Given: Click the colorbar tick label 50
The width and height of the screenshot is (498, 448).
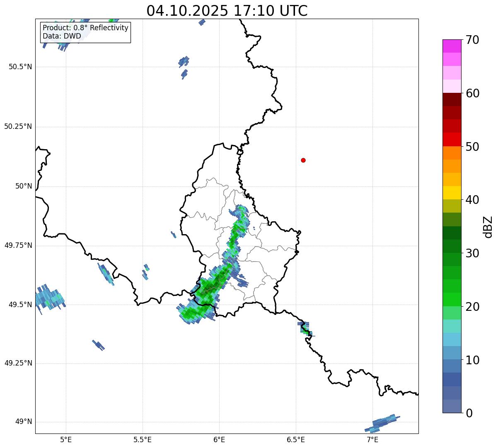Looking at the screenshot, I should 472,147.
